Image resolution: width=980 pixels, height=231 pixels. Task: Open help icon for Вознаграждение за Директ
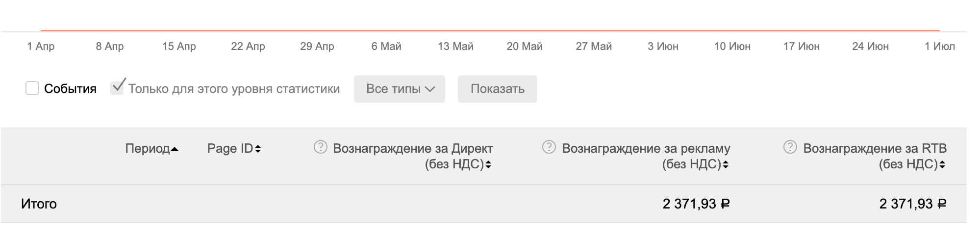[320, 147]
